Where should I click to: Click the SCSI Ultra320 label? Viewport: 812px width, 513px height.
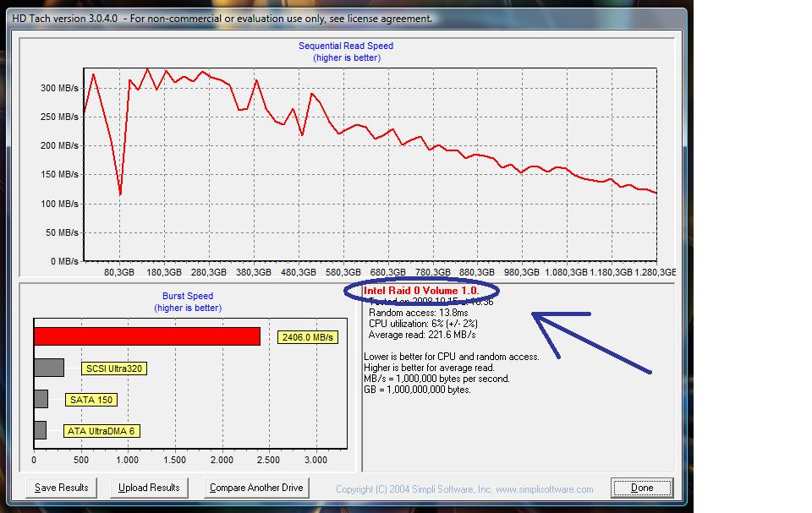point(114,368)
